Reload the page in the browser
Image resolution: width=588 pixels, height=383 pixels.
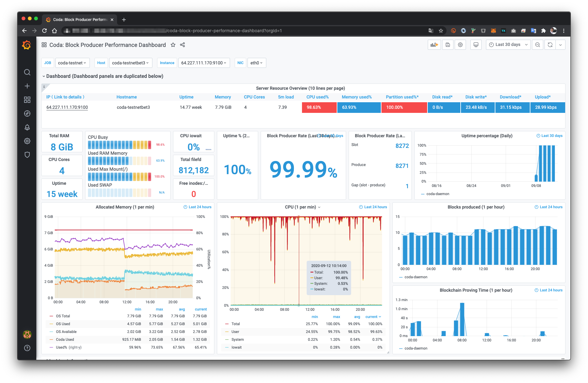44,31
